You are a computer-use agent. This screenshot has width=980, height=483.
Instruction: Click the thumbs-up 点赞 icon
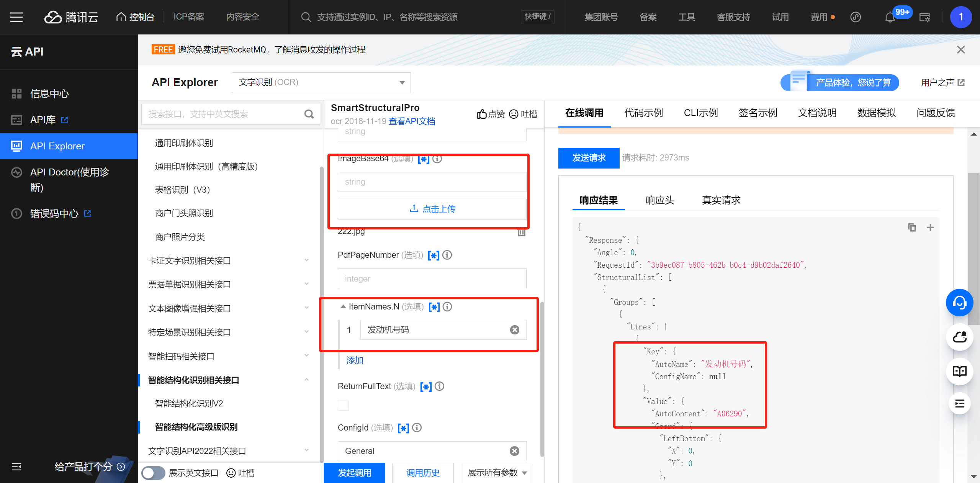(482, 114)
